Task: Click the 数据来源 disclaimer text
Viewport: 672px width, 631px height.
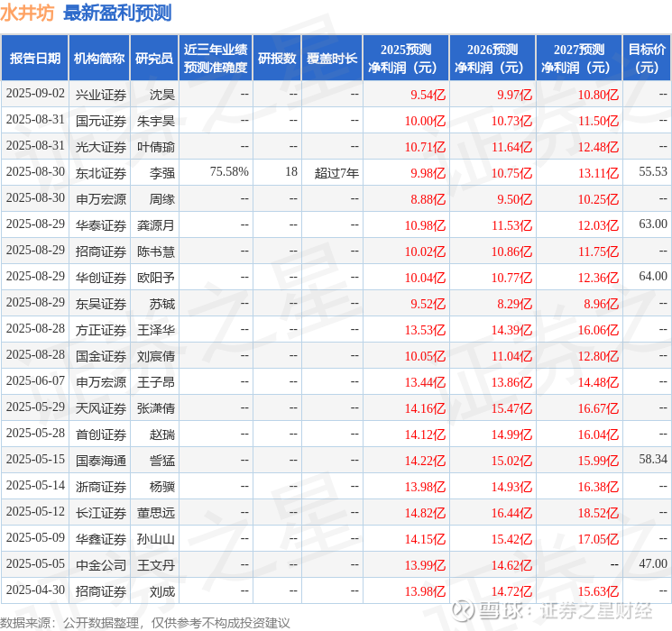Action: [x=145, y=622]
